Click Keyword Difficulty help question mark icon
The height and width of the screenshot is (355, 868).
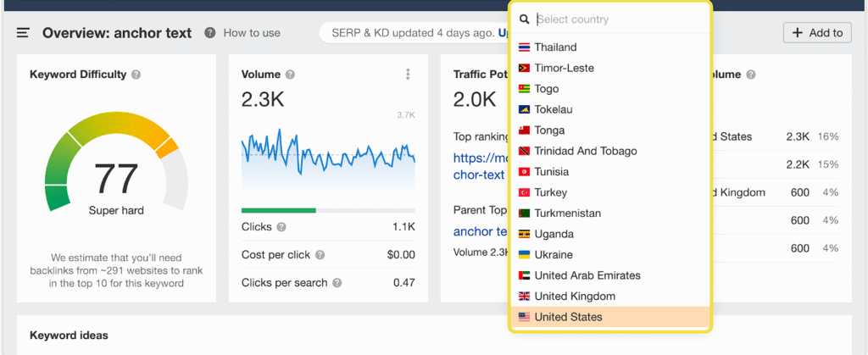tap(136, 75)
